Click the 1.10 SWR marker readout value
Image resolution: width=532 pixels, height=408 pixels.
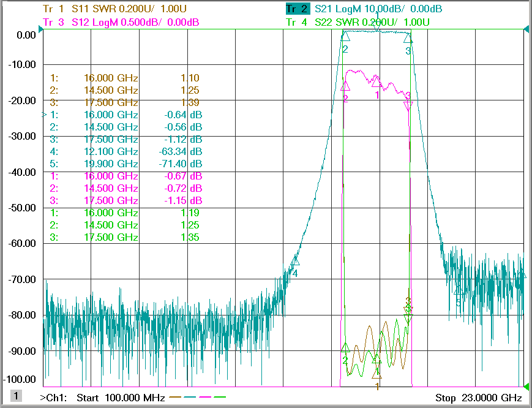tap(190, 78)
